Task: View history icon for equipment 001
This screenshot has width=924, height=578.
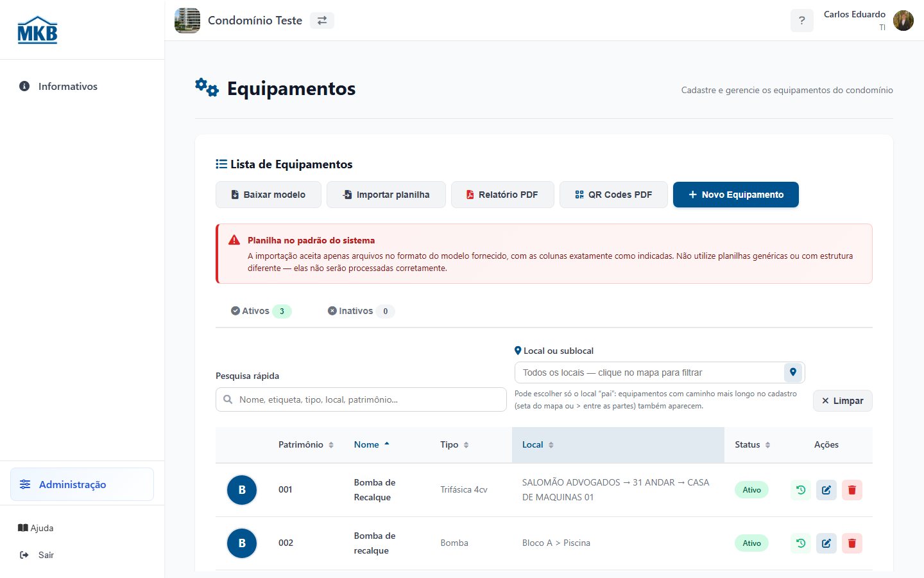Action: coord(801,490)
